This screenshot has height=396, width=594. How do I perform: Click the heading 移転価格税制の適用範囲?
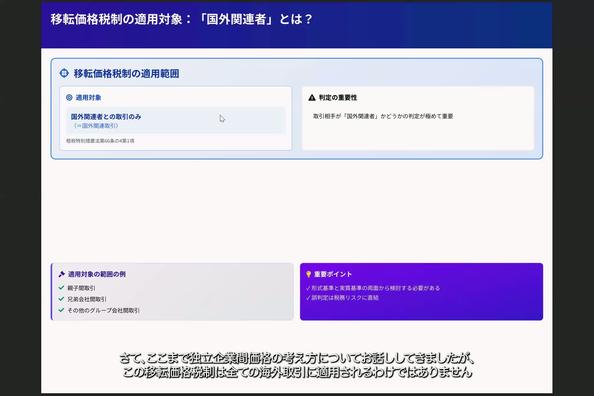point(127,74)
